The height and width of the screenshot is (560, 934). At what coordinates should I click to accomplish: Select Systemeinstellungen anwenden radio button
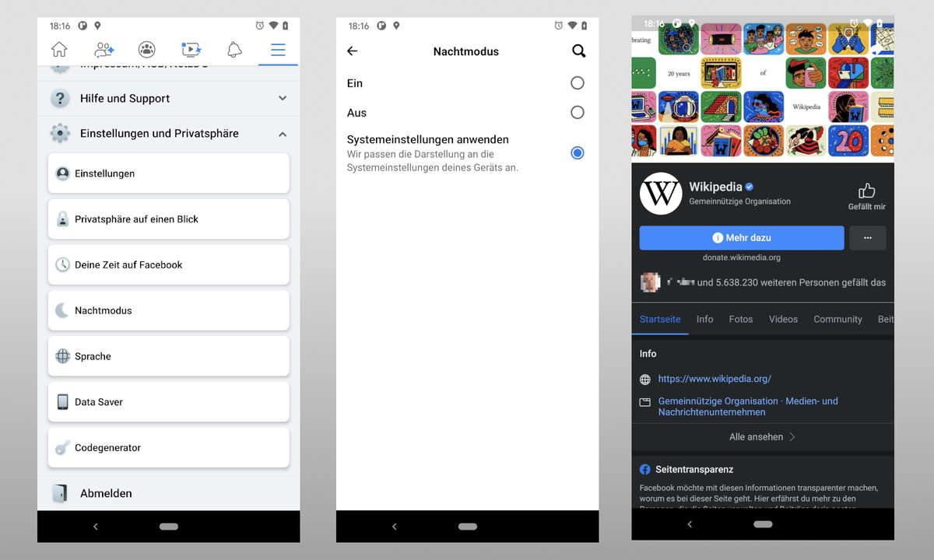tap(577, 153)
